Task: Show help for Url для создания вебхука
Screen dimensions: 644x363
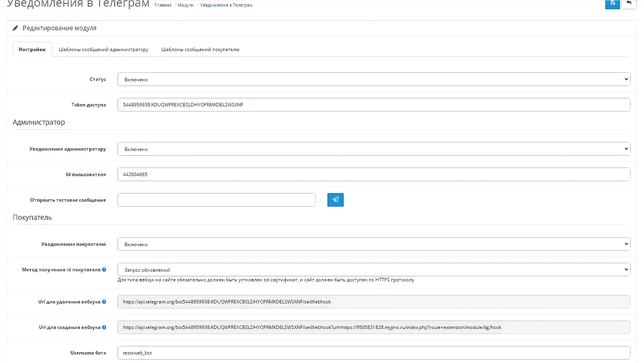Action: (x=104, y=327)
